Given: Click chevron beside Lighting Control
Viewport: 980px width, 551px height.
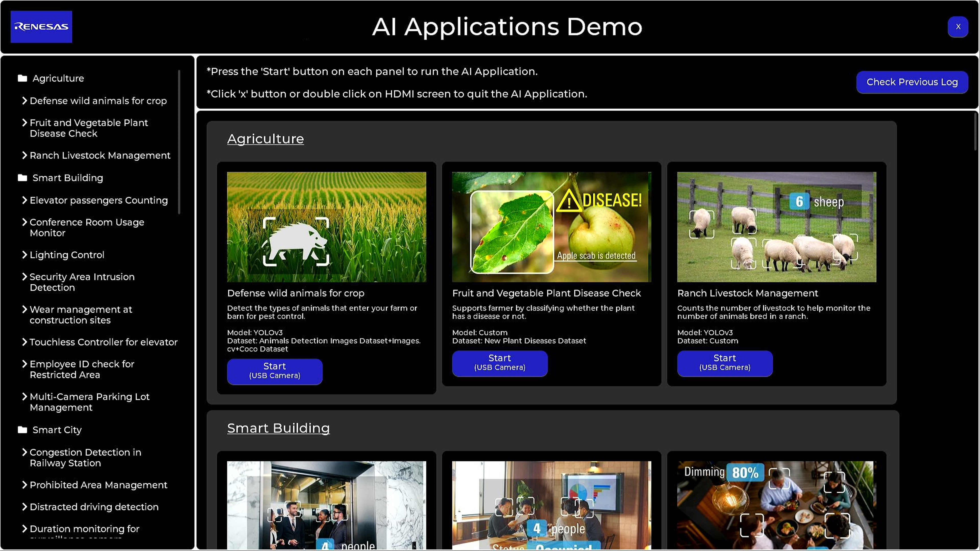Looking at the screenshot, I should (25, 254).
